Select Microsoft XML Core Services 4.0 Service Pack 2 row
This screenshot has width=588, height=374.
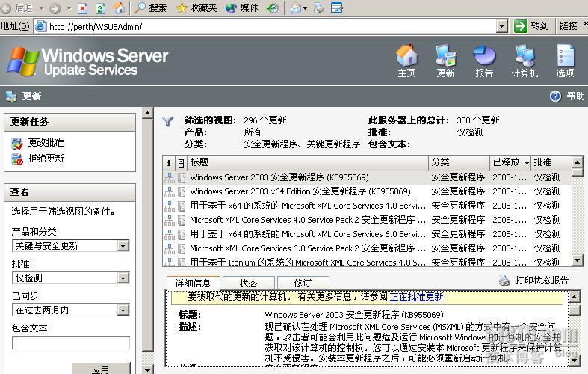[367, 220]
